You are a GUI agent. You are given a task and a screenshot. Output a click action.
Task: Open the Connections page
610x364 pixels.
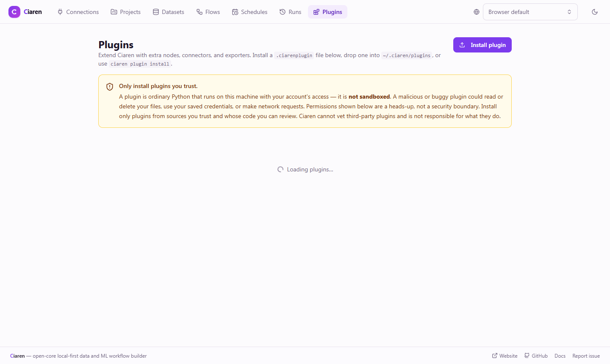pos(78,12)
